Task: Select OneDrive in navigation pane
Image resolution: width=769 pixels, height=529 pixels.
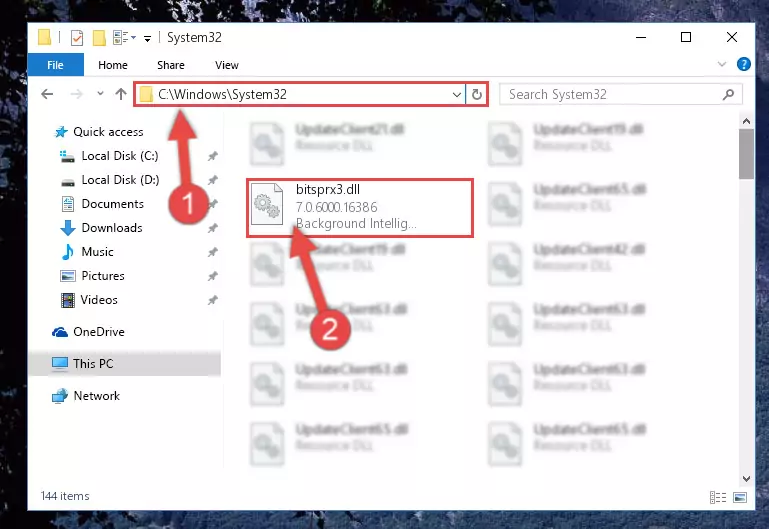Action: (x=89, y=332)
